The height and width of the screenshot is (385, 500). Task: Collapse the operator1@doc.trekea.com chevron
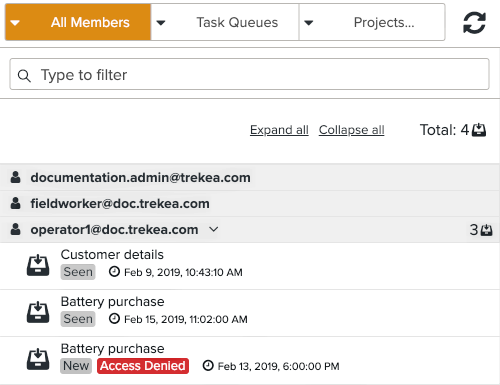(214, 229)
